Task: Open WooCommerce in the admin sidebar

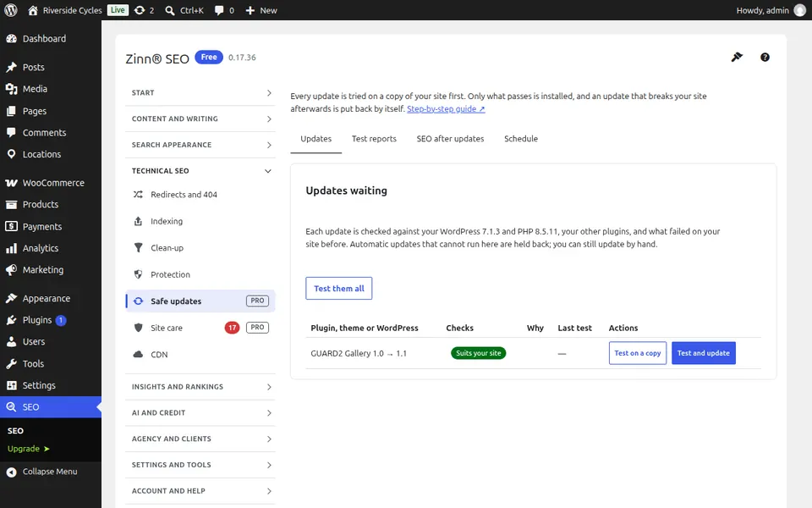Action: tap(51, 183)
